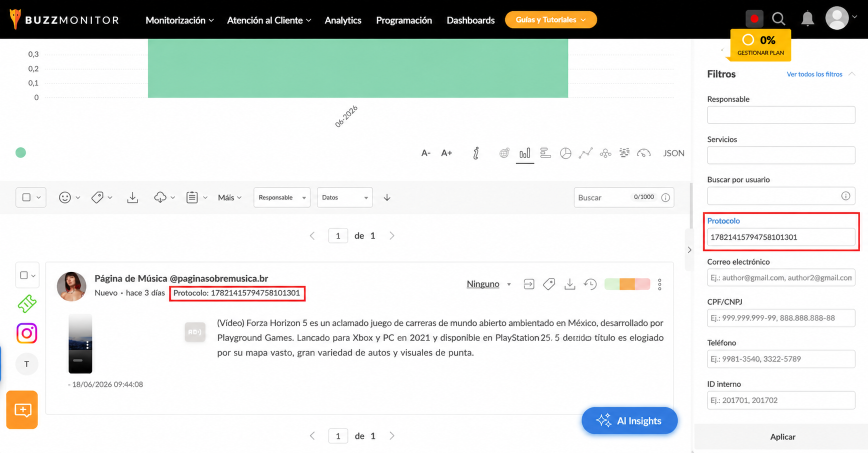View history of the post
The image size is (868, 453).
590,284
